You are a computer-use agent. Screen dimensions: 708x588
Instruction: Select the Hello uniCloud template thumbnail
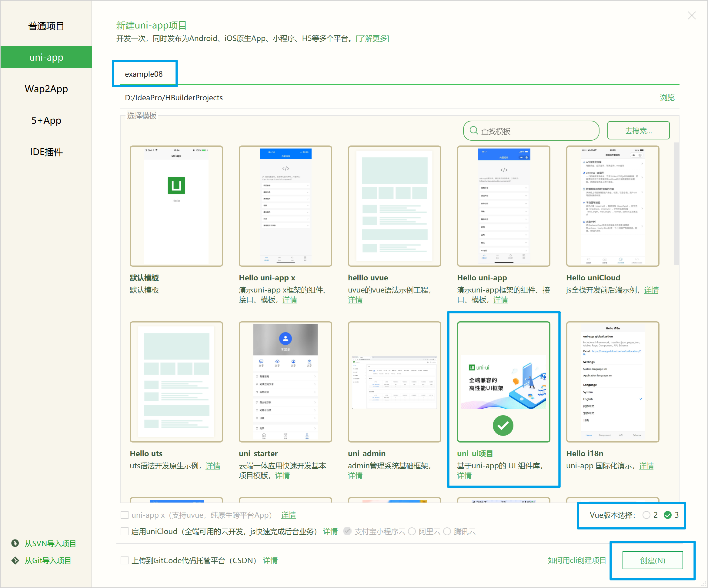613,206
